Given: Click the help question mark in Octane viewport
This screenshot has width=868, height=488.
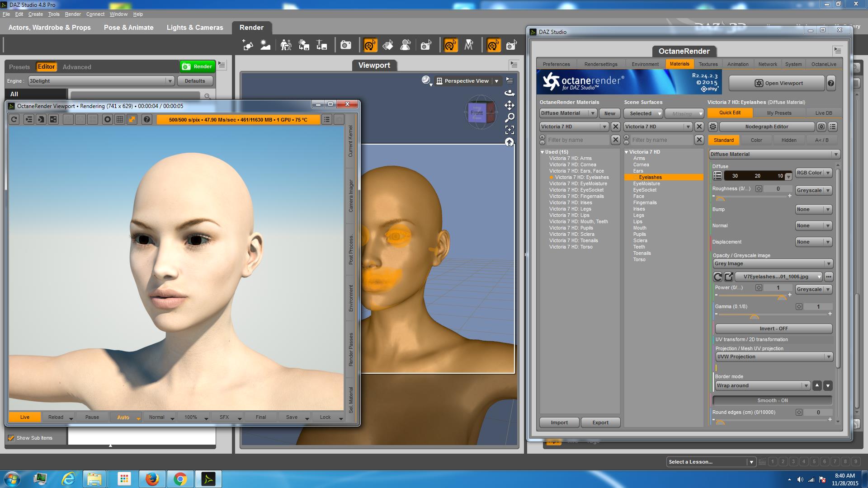Looking at the screenshot, I should (x=146, y=119).
